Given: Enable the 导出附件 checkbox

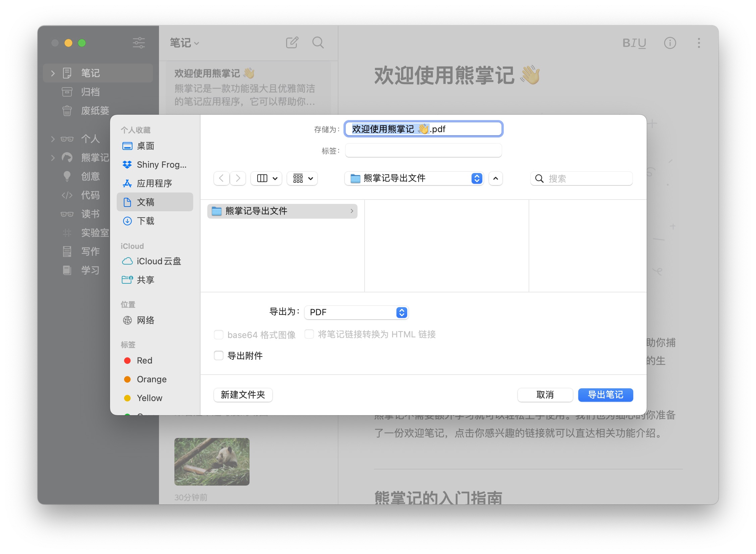Looking at the screenshot, I should [x=219, y=355].
